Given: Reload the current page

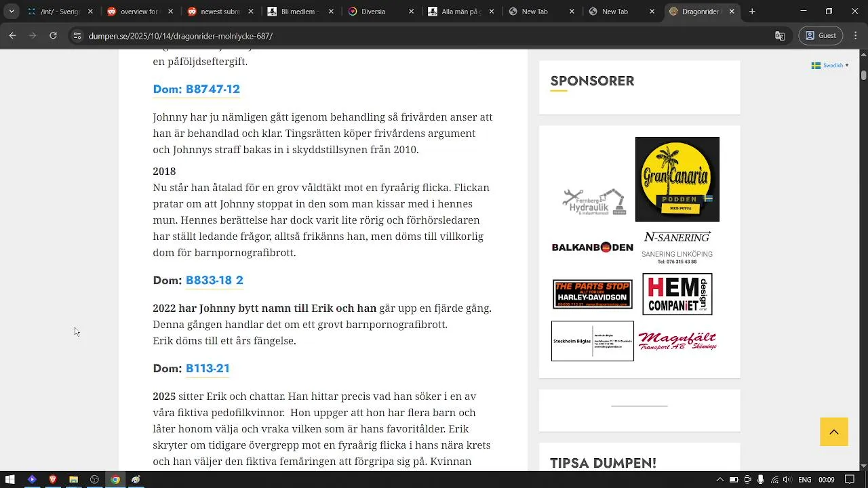Looking at the screenshot, I should coord(53,36).
